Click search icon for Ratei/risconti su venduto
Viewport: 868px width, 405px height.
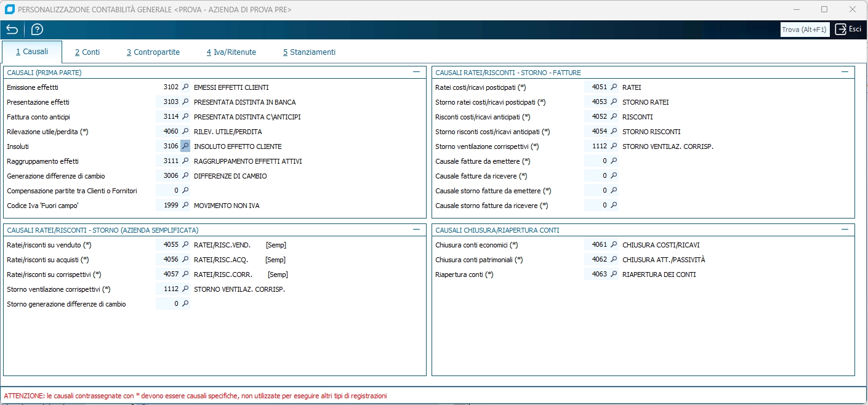185,245
